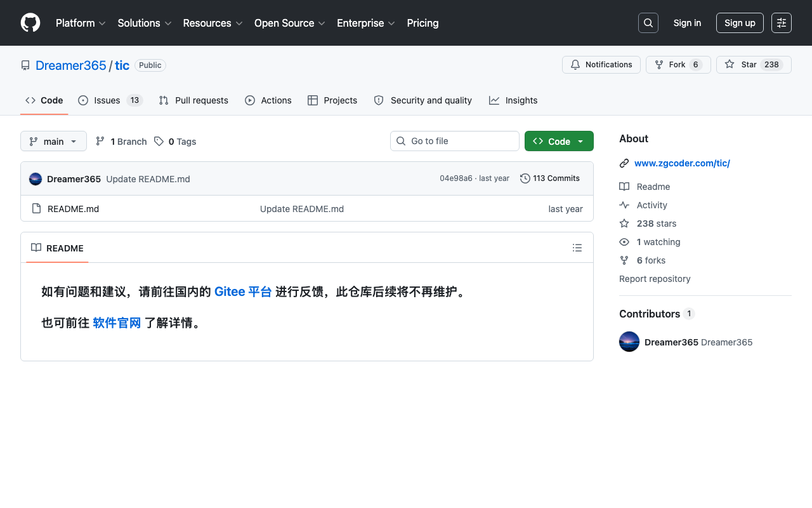812x508 pixels.
Task: Open the Pricing page
Action: [422, 23]
